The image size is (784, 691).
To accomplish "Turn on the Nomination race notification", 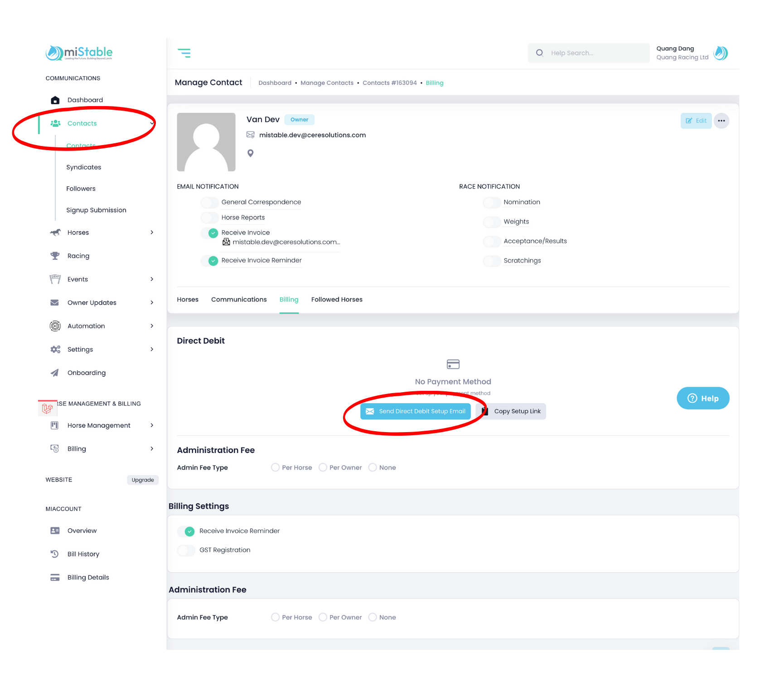I will tap(492, 202).
